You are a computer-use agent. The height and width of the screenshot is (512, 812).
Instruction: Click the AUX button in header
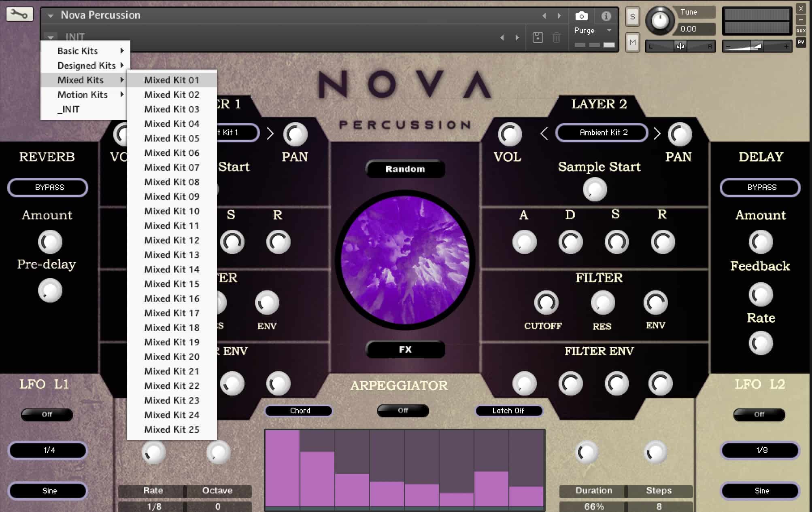pyautogui.click(x=801, y=31)
